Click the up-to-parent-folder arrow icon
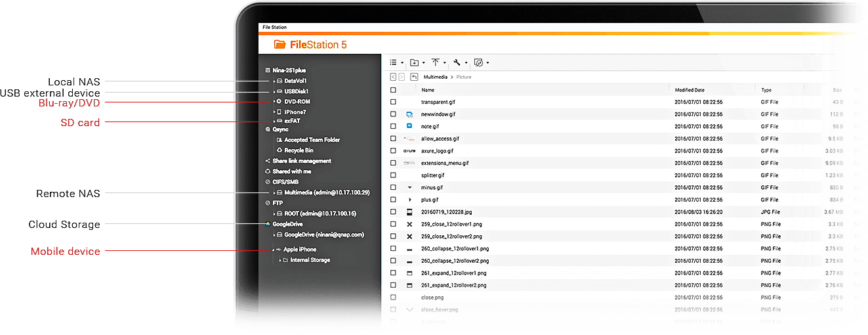868x335 pixels. click(x=414, y=77)
